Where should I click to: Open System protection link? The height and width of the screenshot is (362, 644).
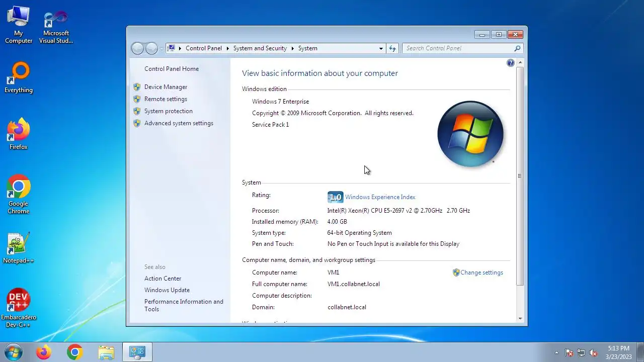[169, 111]
